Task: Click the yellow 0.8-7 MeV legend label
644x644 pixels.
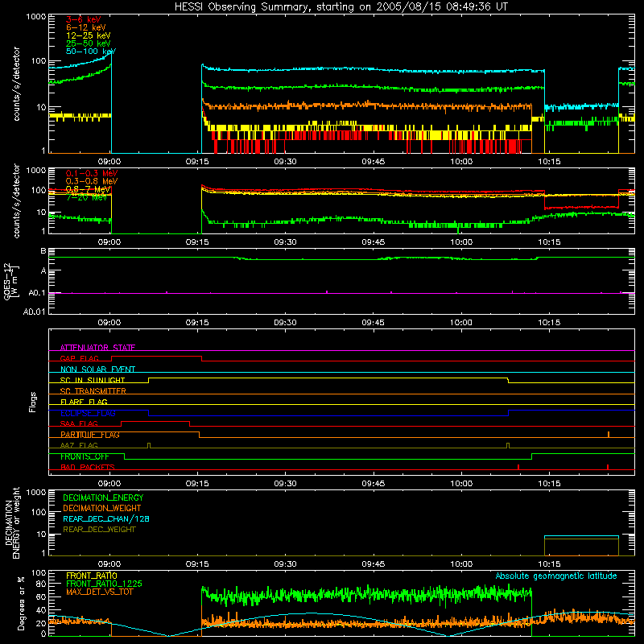Action: point(89,189)
